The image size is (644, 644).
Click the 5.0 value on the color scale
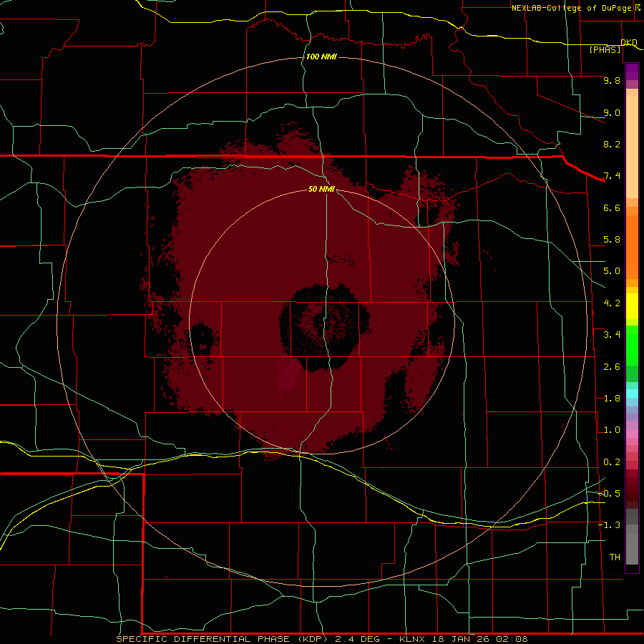tap(612, 271)
